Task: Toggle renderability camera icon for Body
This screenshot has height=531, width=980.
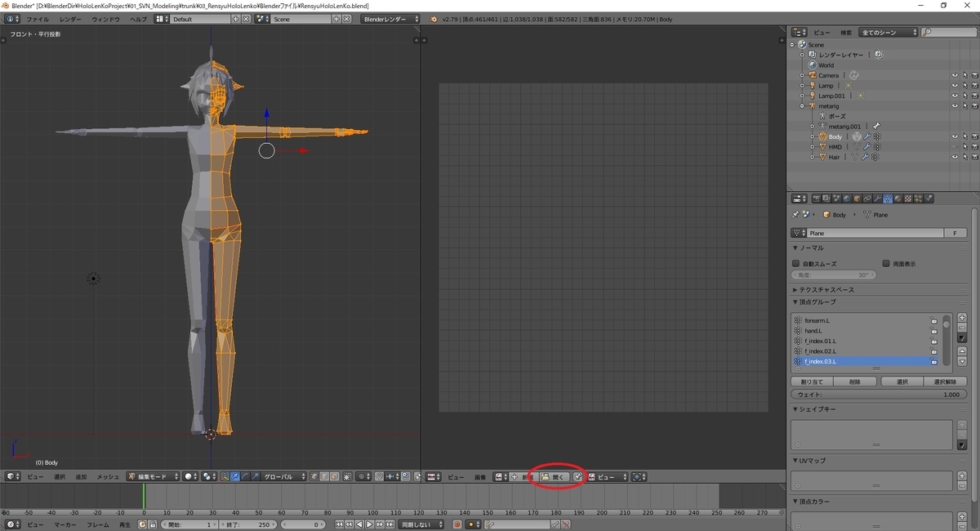Action: [x=974, y=136]
